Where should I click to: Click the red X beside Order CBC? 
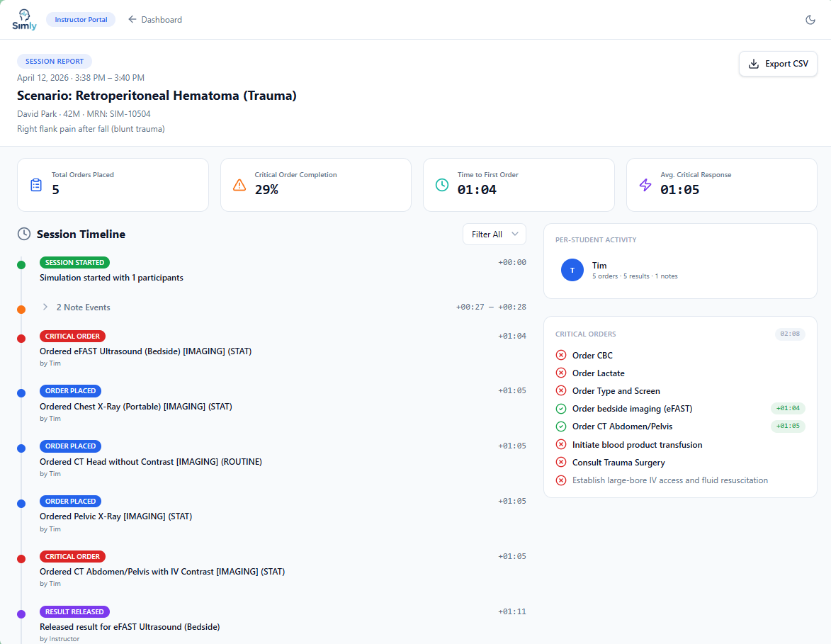[x=560, y=355]
